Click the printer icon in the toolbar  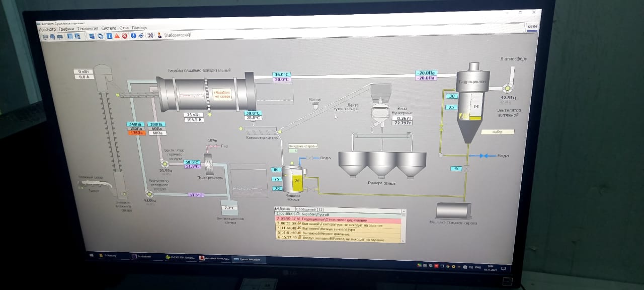141,36
